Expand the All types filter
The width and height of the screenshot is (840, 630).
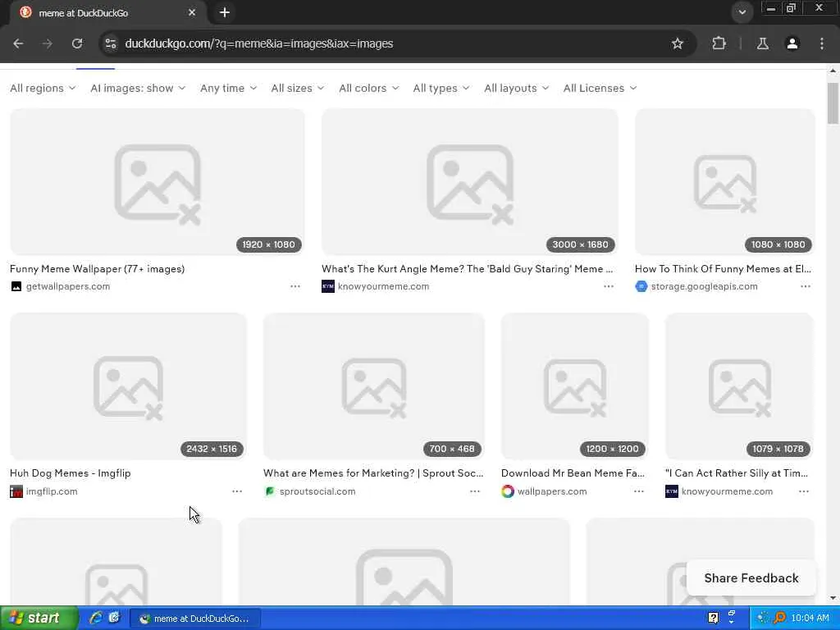pos(441,88)
